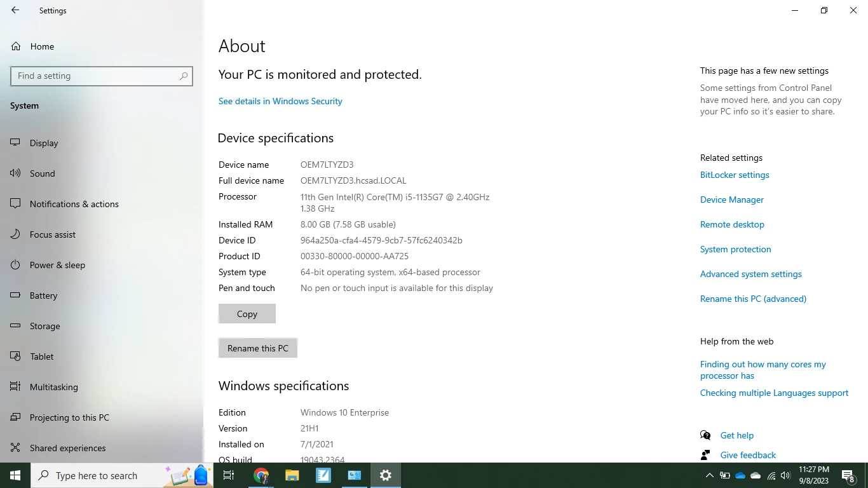Click the Settings gear icon on the taskbar
The height and width of the screenshot is (488, 868).
tap(386, 475)
